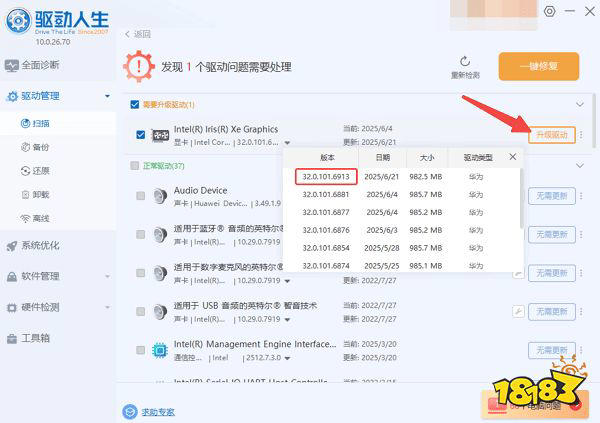Open 还原 restore in sidebar

(x=35, y=171)
